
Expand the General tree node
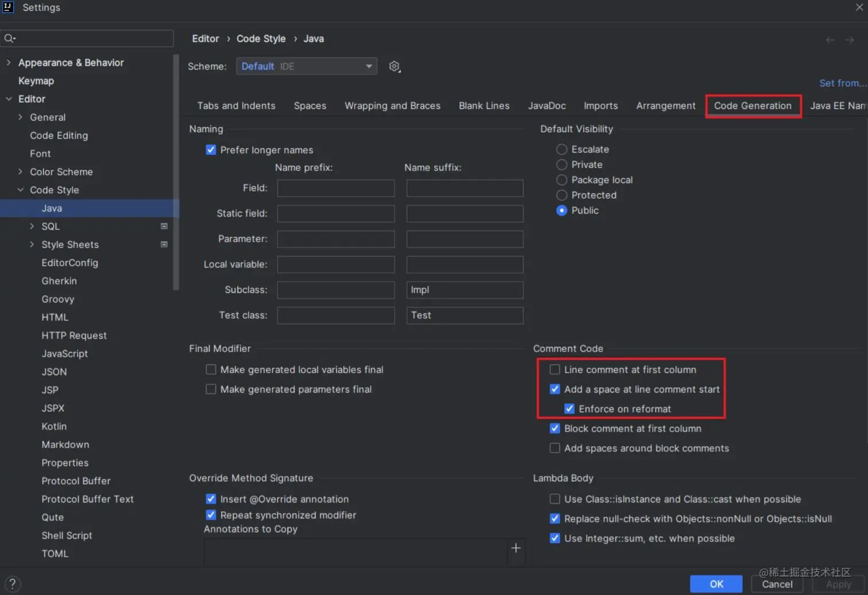point(20,117)
